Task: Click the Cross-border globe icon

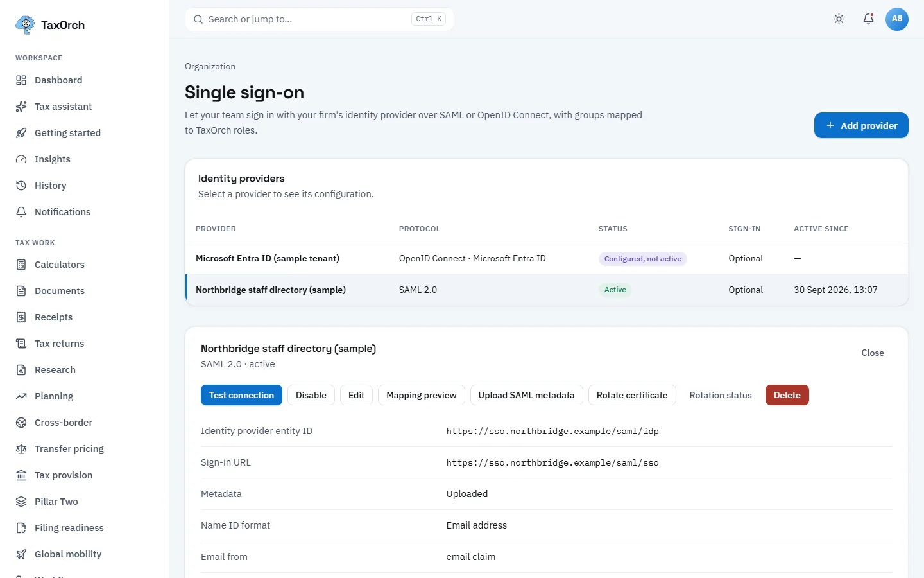Action: 21,423
